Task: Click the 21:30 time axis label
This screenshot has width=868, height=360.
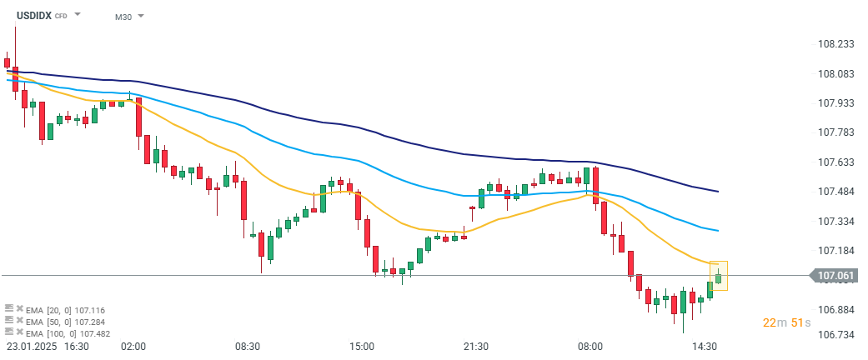Action: tap(475, 346)
